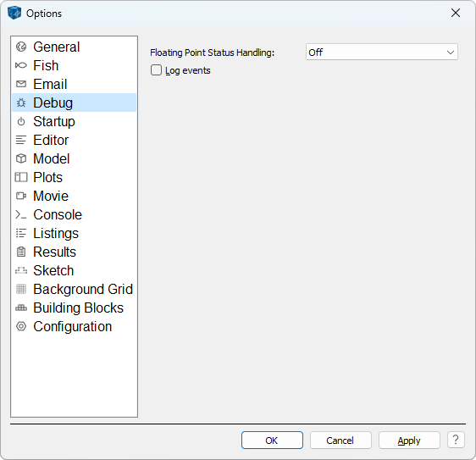476x460 pixels.
Task: Open help with the question mark button
Action: 456,440
